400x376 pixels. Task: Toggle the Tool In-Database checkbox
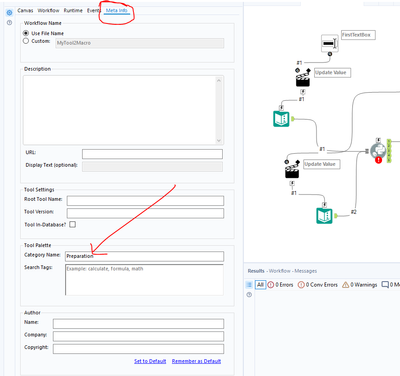[72, 224]
